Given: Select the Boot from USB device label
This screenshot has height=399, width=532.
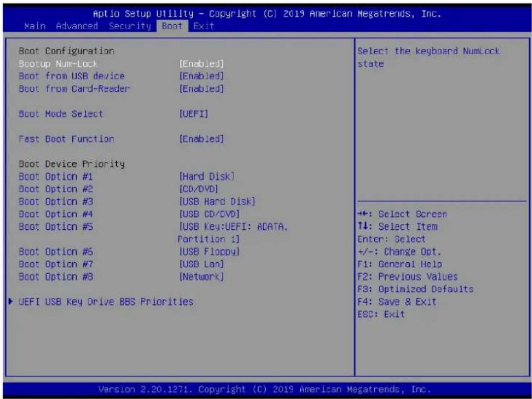Looking at the screenshot, I should click(x=72, y=76).
